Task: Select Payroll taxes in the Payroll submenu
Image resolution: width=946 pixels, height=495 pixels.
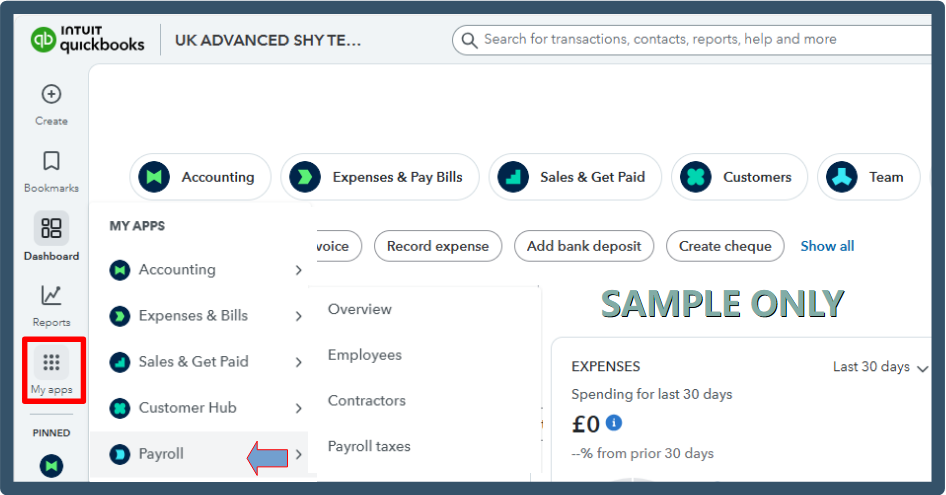Action: (x=369, y=447)
